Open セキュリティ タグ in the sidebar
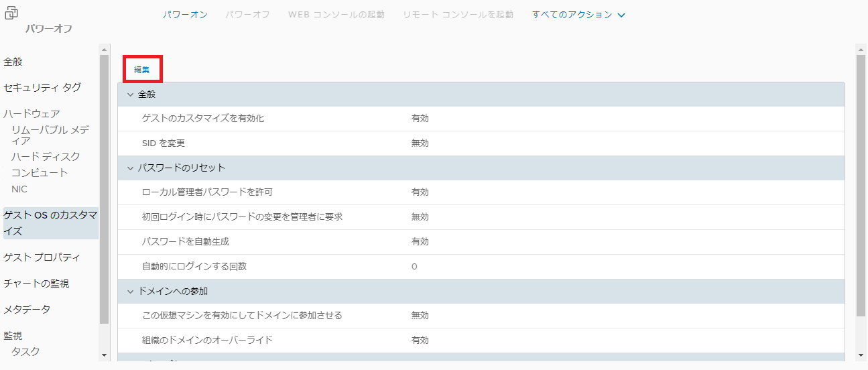 42,87
